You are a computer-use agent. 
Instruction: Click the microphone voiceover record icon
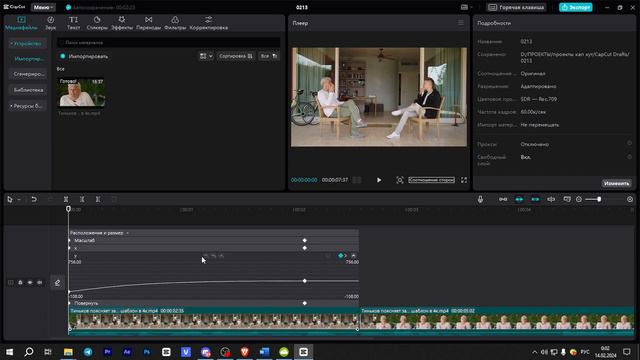click(x=480, y=199)
